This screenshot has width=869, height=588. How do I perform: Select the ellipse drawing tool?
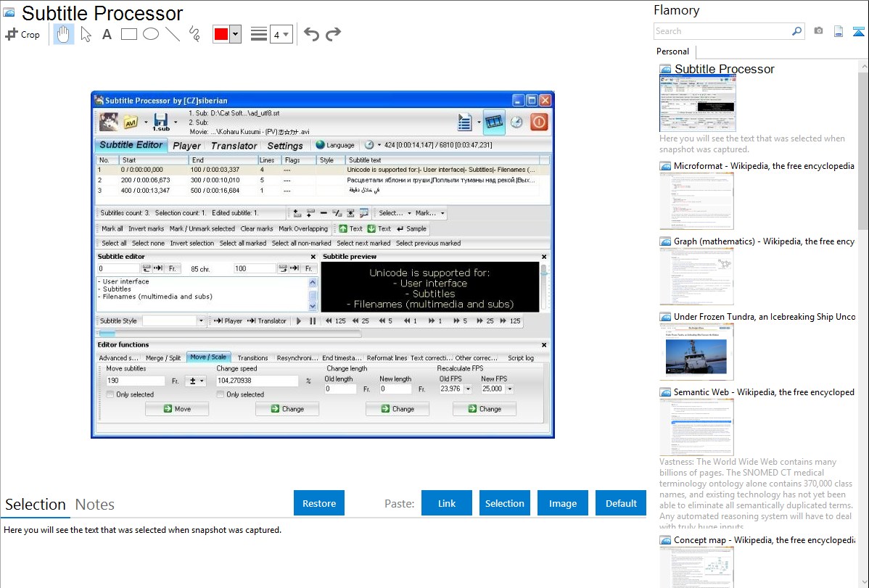[x=151, y=34]
